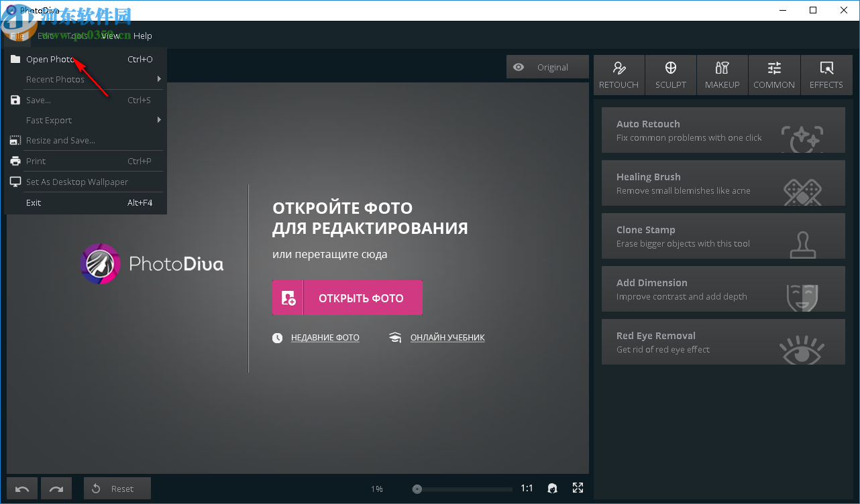Viewport: 860px width, 504px height.
Task: Switch to fullscreen with the expand icon
Action: pos(578,488)
